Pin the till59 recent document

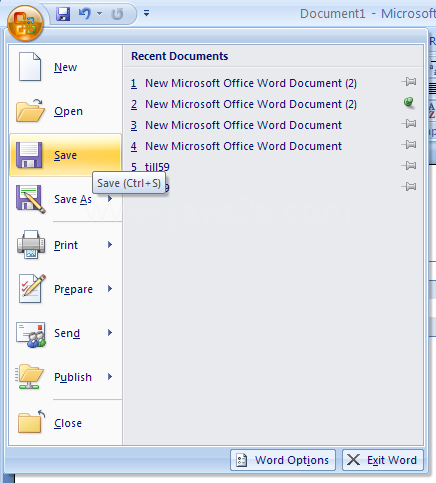tap(409, 165)
